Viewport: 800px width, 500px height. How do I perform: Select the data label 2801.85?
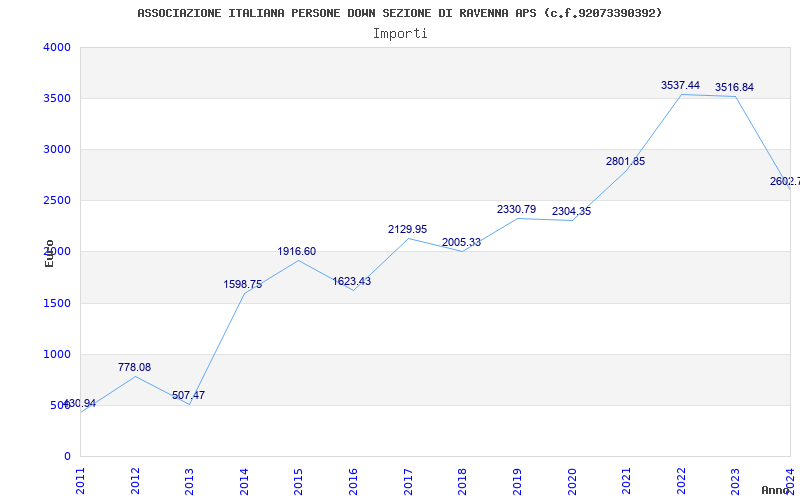point(626,161)
